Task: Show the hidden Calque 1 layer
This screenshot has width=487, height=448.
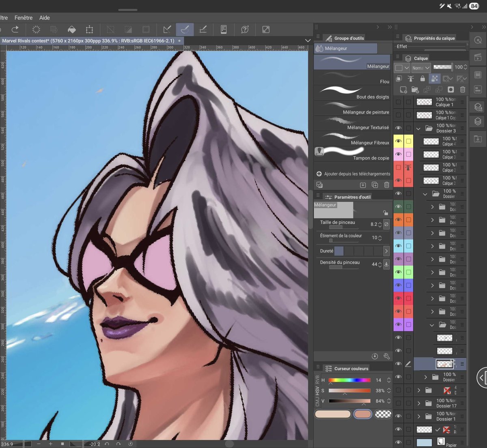Action: click(x=398, y=102)
